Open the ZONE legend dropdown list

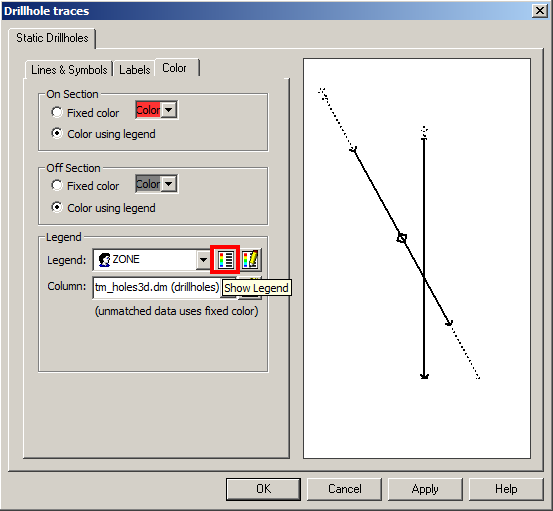pyautogui.click(x=203, y=260)
